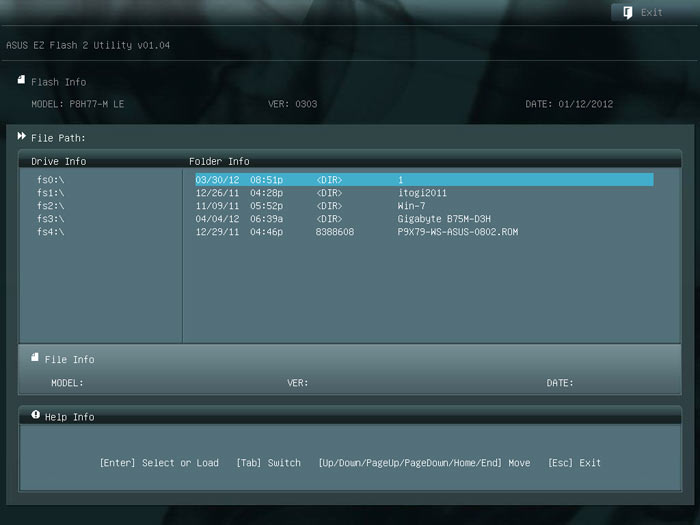Click the Up/Down/PageUp Move hint
Viewport: 700px width, 525px height.
[424, 463]
